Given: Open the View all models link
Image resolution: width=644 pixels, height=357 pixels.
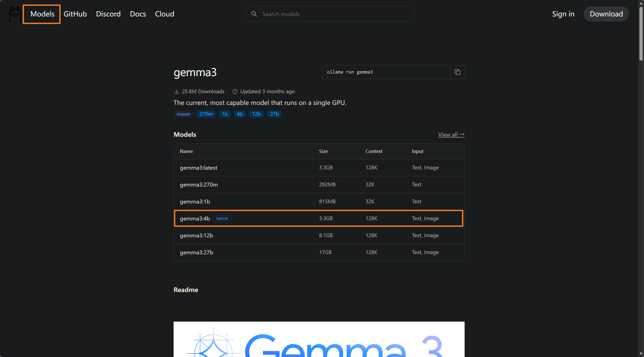Looking at the screenshot, I should coord(451,135).
